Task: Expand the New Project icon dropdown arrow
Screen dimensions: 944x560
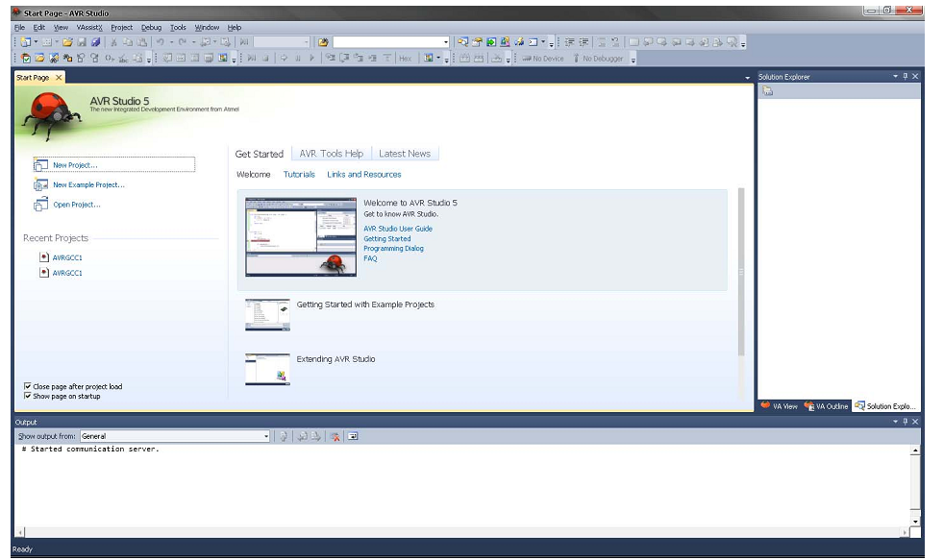Action: pos(36,42)
